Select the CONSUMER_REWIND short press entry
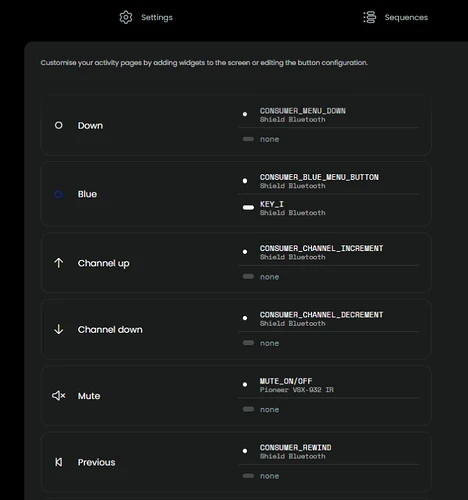The height and width of the screenshot is (500, 468). tap(328, 451)
